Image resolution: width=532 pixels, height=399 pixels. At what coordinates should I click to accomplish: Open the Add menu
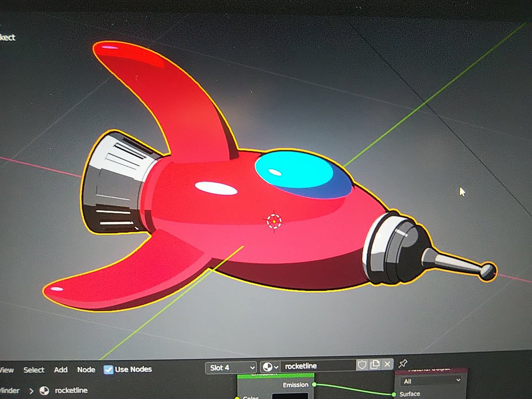tap(60, 369)
